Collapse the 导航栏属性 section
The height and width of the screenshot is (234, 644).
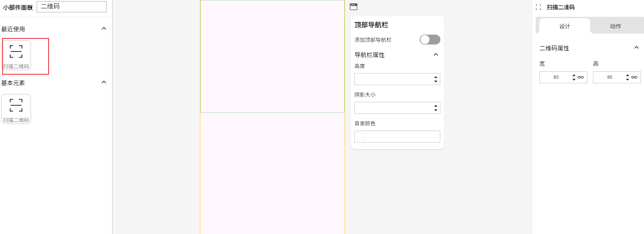tap(436, 54)
